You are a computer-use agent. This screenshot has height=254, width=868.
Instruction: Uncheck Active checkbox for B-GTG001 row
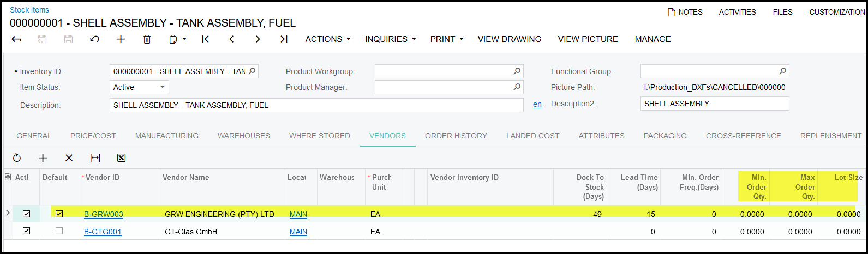click(x=26, y=231)
